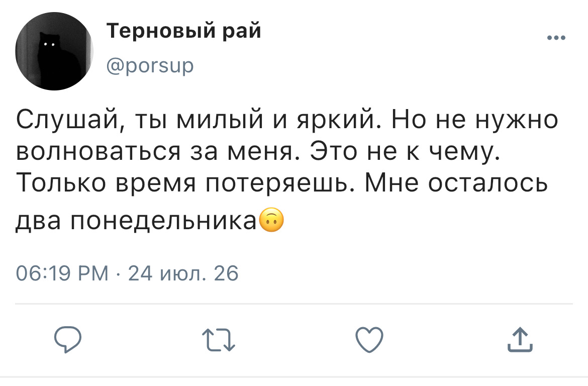Open the reply speech bubble icon
The image size is (588, 386).
68,339
